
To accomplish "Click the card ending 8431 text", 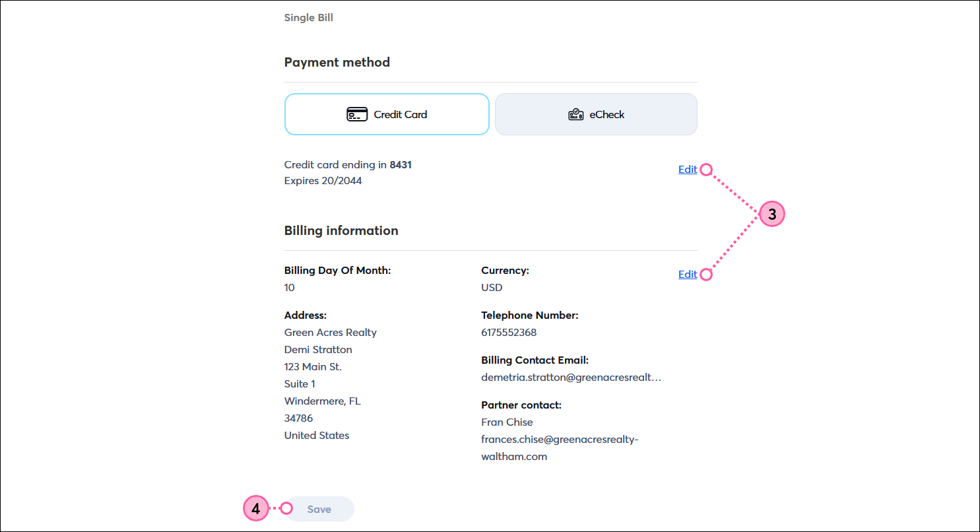I will tap(348, 164).
